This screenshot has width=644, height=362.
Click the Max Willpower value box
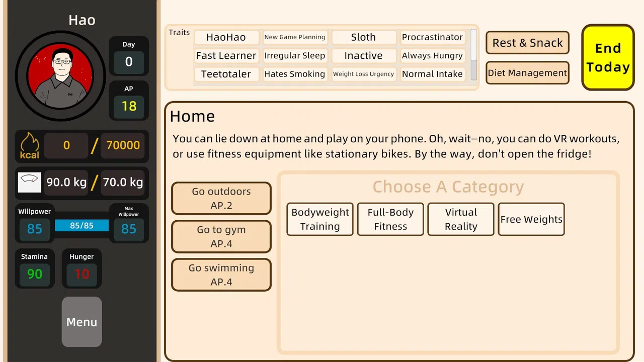point(129,229)
